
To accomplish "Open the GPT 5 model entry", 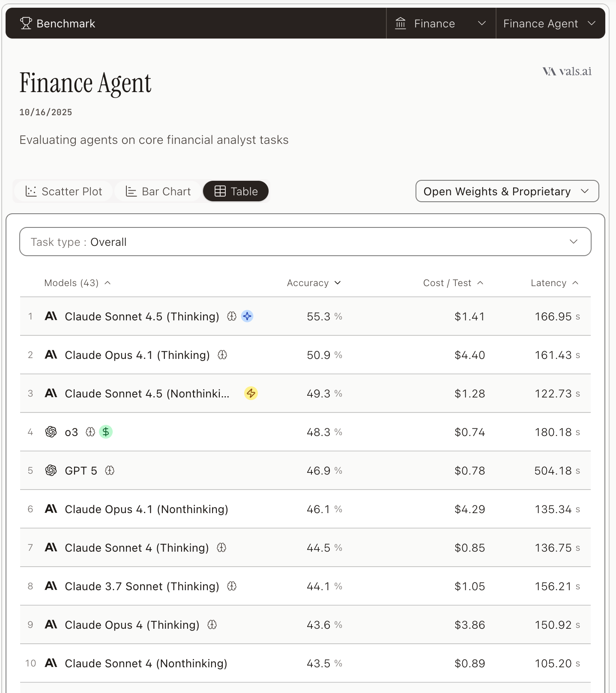I will tap(81, 471).
